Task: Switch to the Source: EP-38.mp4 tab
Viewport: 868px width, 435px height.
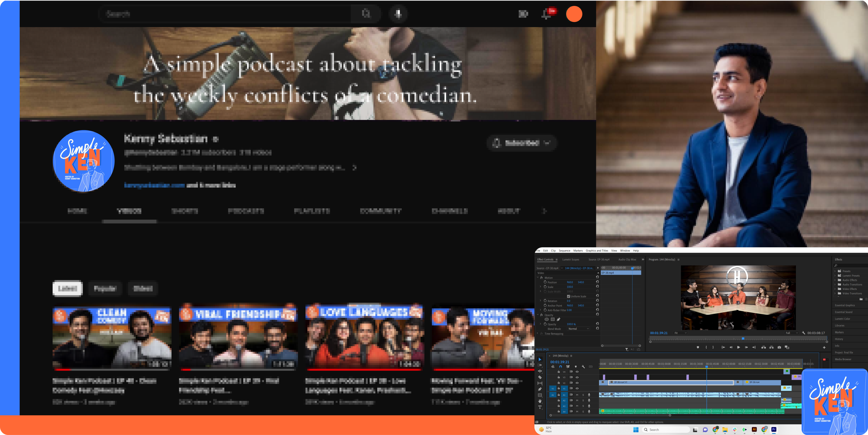Action: pos(599,260)
